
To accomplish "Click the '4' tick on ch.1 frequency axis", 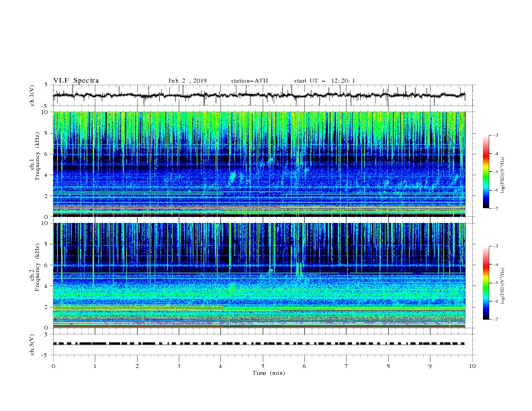I will [x=48, y=175].
